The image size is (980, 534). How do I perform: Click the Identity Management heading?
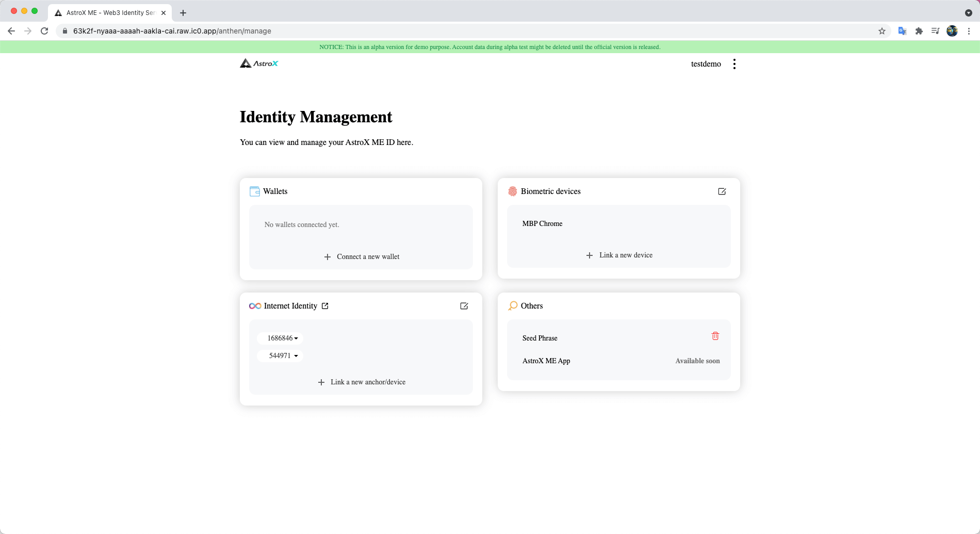tap(316, 117)
